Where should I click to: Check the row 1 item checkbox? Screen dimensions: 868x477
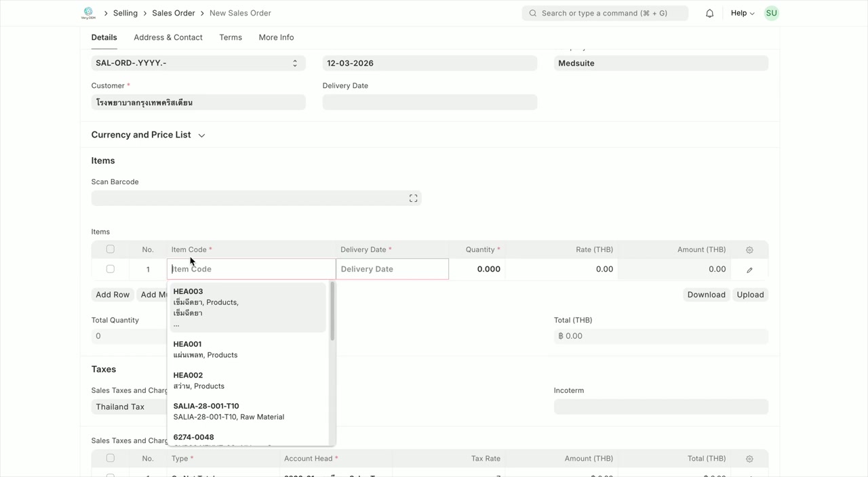110,269
